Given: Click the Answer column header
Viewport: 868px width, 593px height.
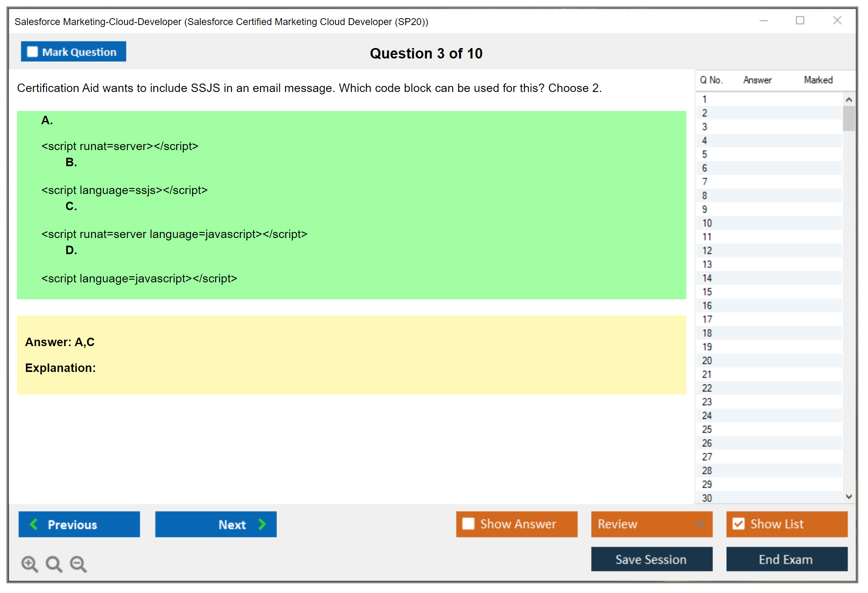Looking at the screenshot, I should (x=757, y=80).
